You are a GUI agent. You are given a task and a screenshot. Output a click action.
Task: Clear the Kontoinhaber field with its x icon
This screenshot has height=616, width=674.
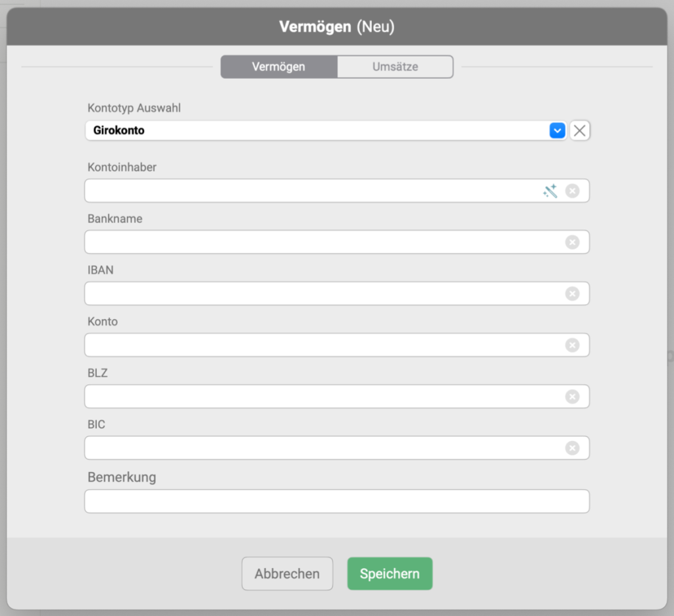tap(572, 191)
